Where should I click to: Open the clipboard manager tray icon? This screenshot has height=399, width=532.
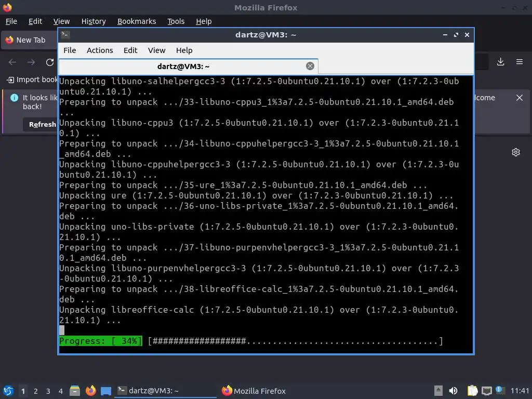(x=472, y=391)
